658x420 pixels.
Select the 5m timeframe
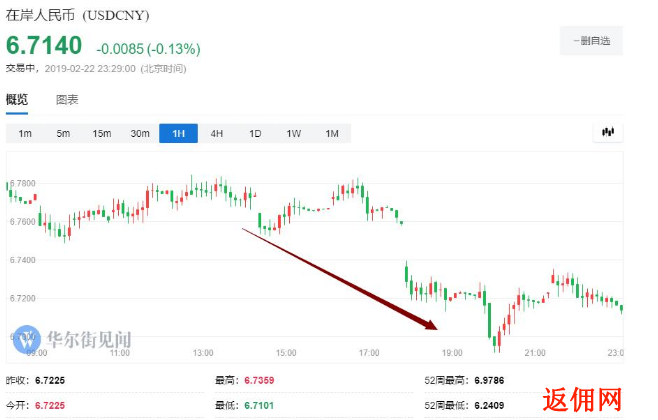63,133
